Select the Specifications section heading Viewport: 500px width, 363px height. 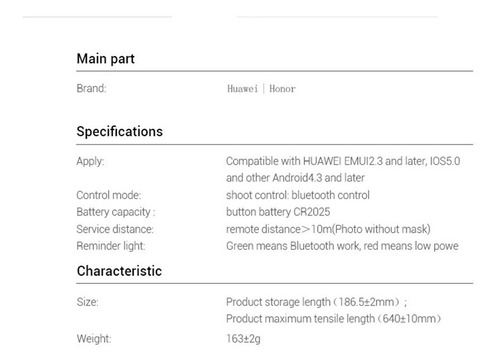point(120,132)
